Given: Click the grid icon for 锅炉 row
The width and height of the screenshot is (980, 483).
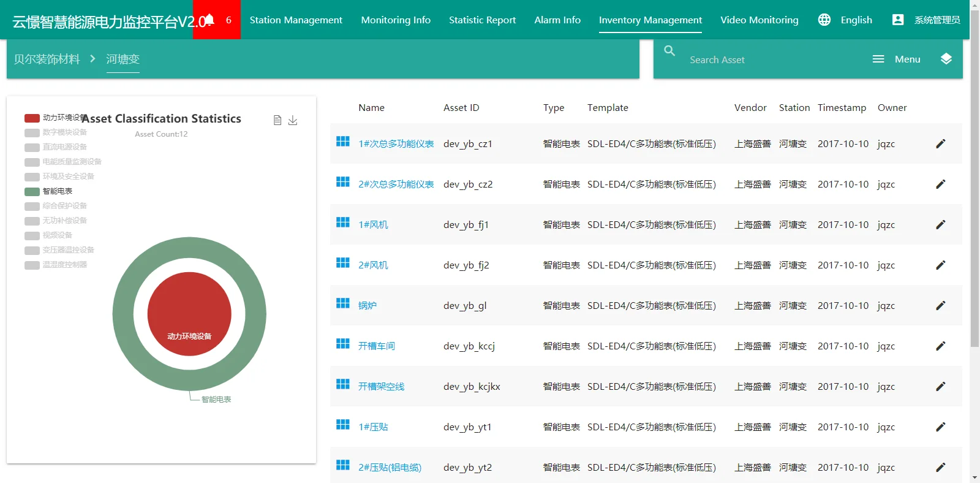Looking at the screenshot, I should click(343, 304).
